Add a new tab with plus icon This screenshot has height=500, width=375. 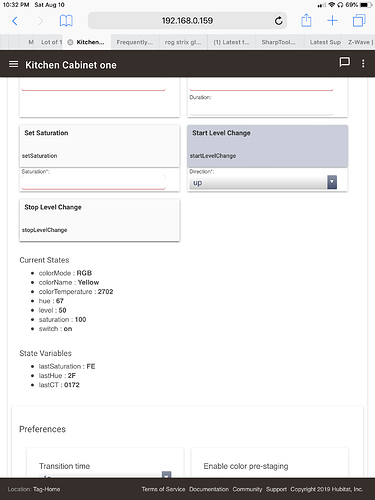click(x=332, y=21)
